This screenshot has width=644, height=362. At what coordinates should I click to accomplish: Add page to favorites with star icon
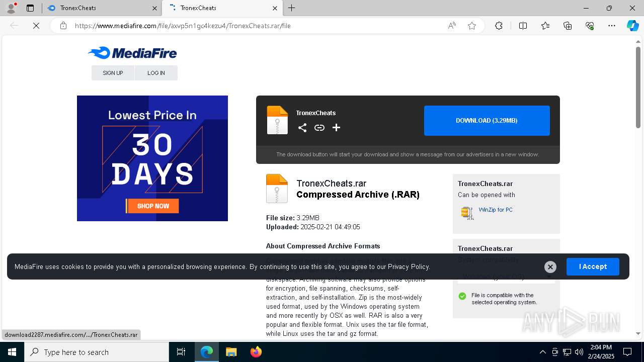[472, 26]
